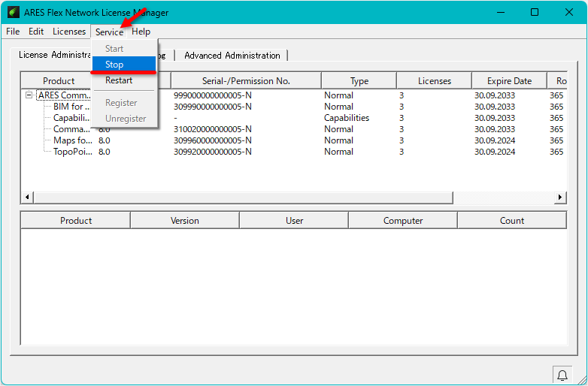Click expire date 30.09.2024 in Maps fo... row
The image size is (588, 386).
(x=495, y=140)
